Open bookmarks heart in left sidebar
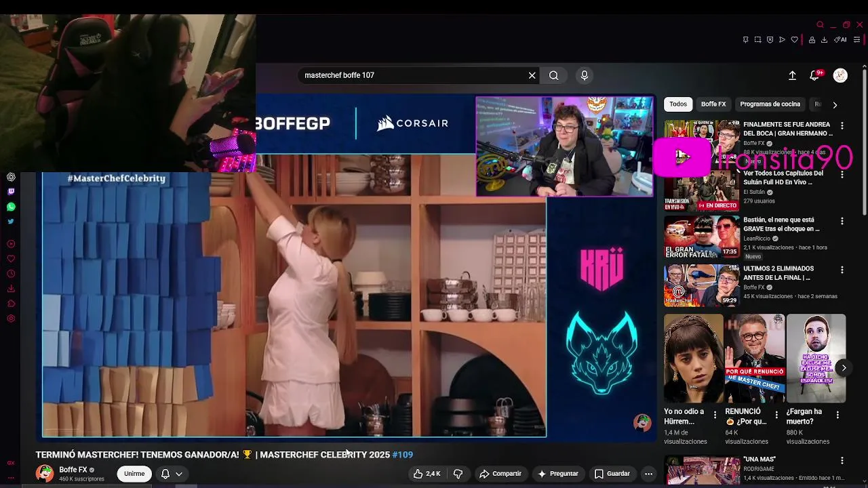The height and width of the screenshot is (488, 868). click(x=11, y=259)
